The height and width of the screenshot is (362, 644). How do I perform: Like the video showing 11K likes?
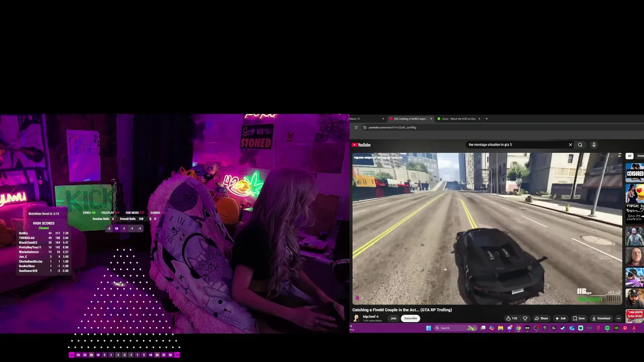(512, 318)
